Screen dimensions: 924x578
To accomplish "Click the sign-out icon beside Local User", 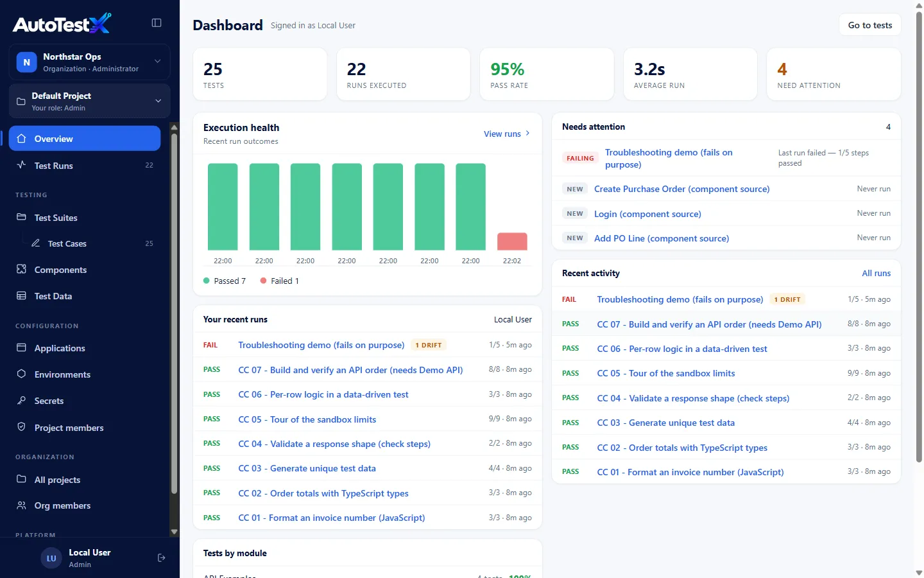I will (161, 557).
